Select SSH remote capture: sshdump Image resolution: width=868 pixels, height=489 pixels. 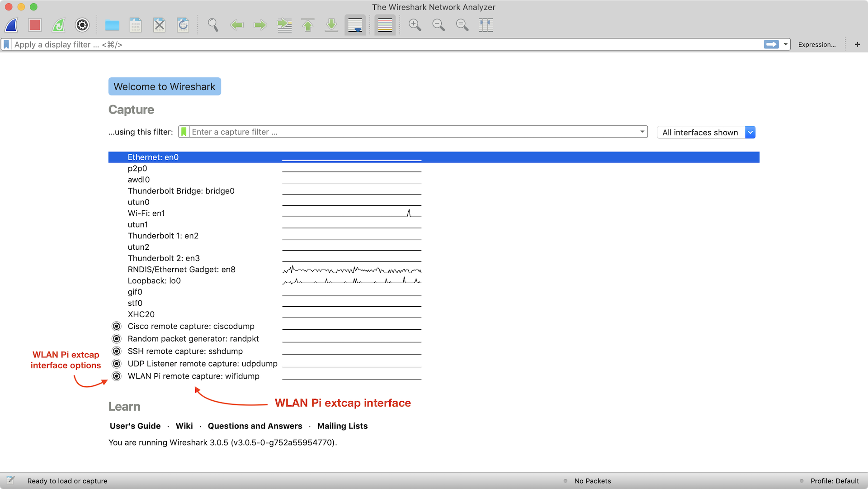pos(434,351)
